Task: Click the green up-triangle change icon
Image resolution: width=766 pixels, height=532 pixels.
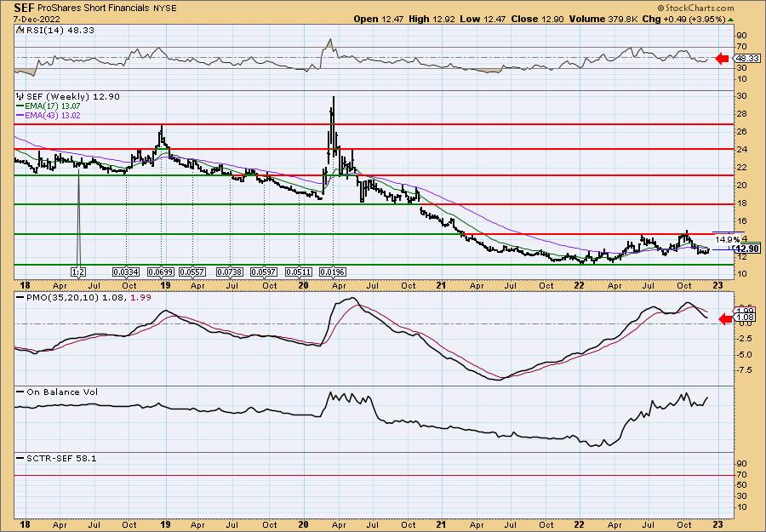Action: (x=730, y=20)
